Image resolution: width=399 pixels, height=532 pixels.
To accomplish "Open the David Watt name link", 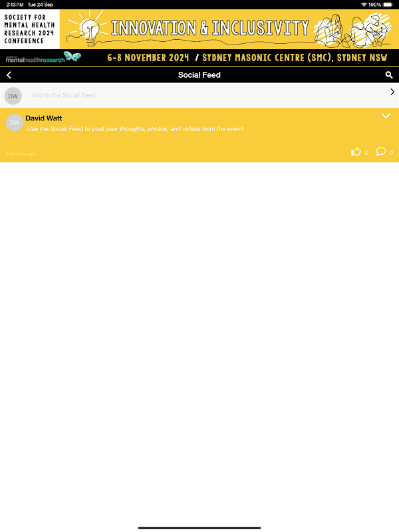I will 44,118.
